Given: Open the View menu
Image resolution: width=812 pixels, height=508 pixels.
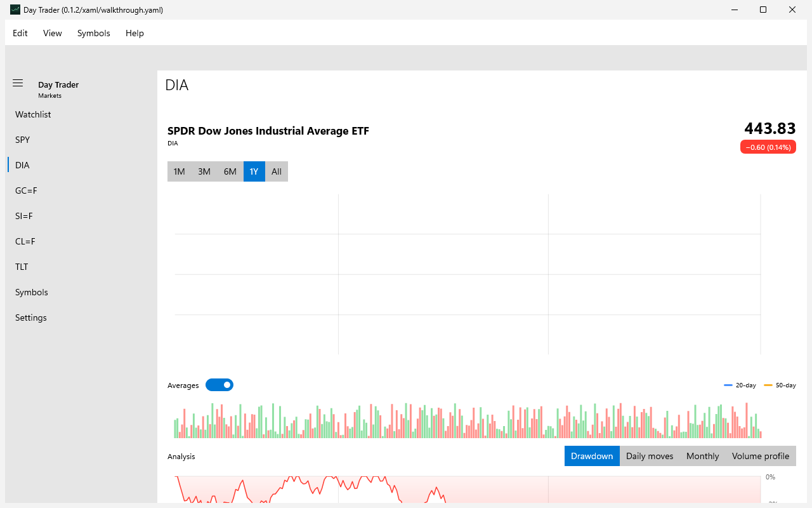Looking at the screenshot, I should tap(52, 33).
